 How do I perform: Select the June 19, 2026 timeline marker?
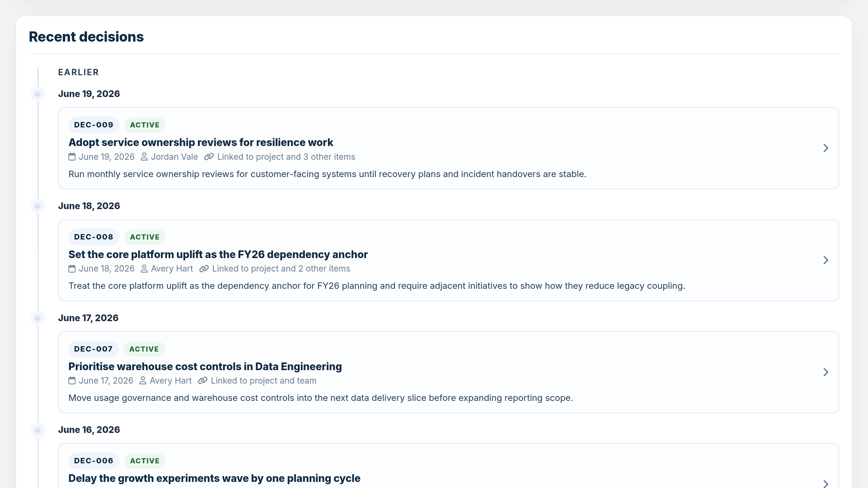point(38,94)
